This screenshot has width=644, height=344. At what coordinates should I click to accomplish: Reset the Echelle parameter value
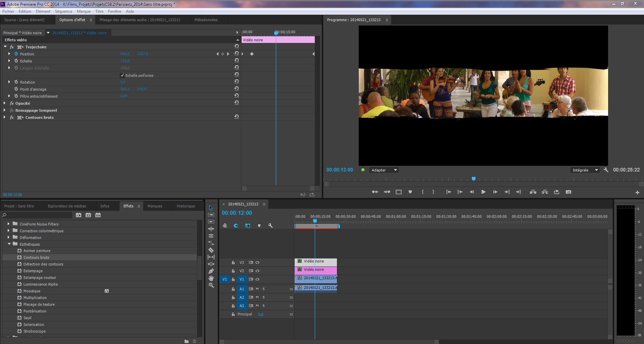coord(237,60)
